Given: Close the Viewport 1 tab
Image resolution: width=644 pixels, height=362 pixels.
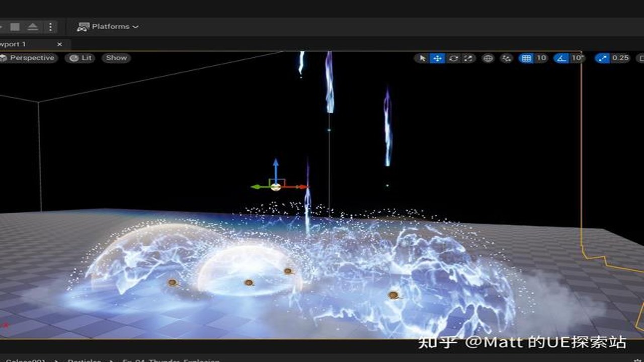Looking at the screenshot, I should point(59,44).
